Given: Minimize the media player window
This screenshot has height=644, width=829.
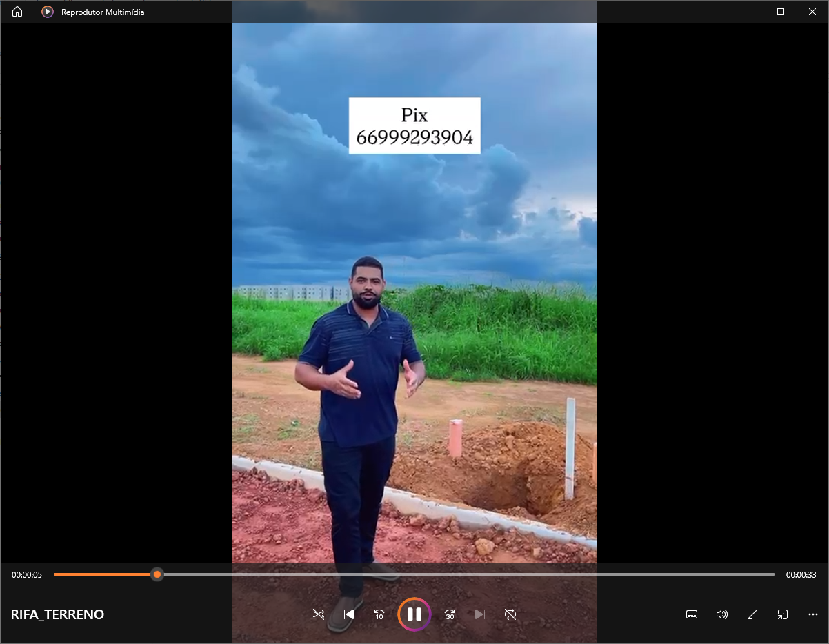Looking at the screenshot, I should (x=749, y=12).
